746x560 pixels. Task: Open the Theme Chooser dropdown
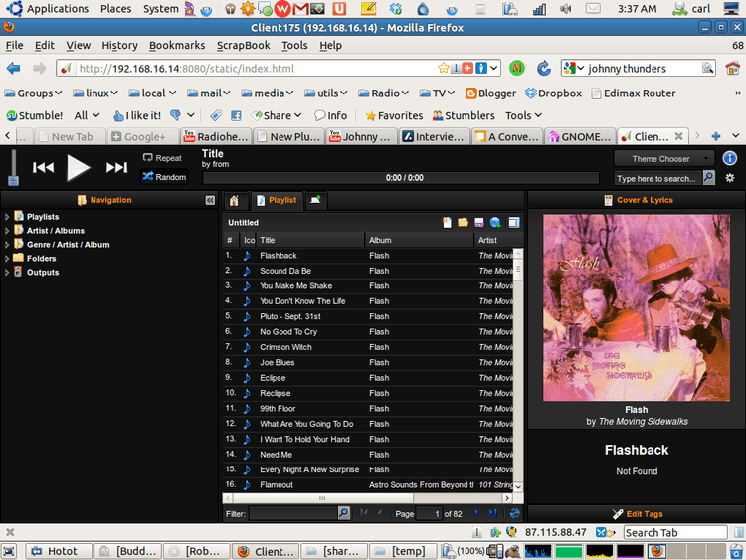coord(663,159)
